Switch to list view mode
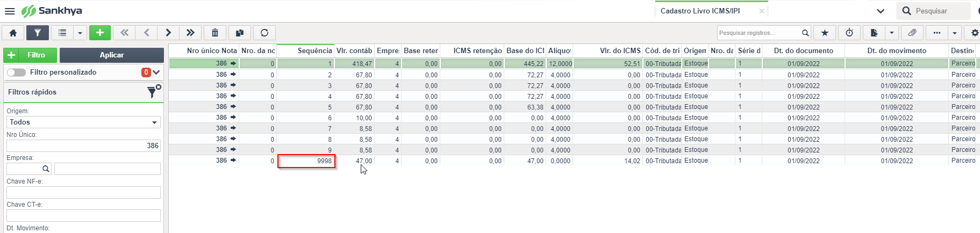 62,33
